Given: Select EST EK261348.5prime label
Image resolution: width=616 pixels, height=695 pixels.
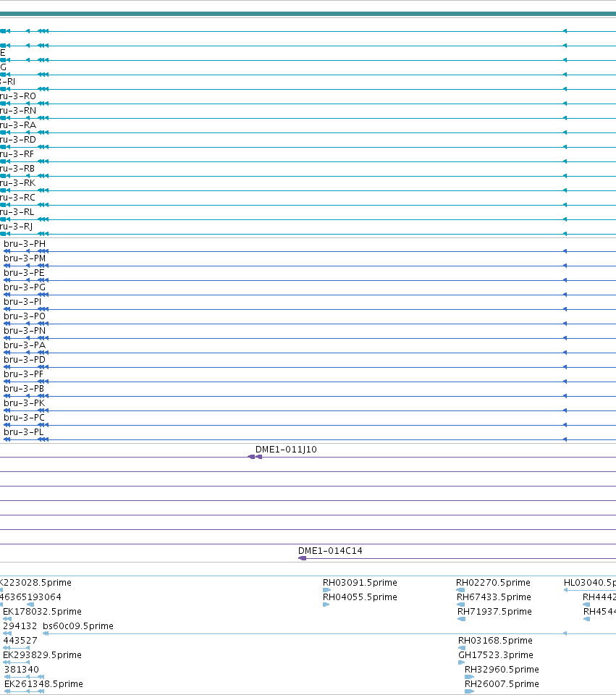Looking at the screenshot, I should 43,684.
